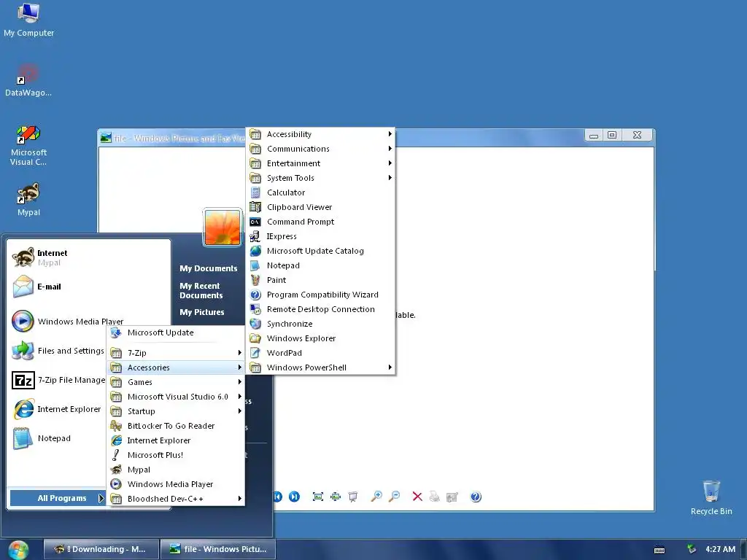Screen dimensions: 747x560
Task: Click print icon in Picture Viewer toolbar
Action: (435, 497)
